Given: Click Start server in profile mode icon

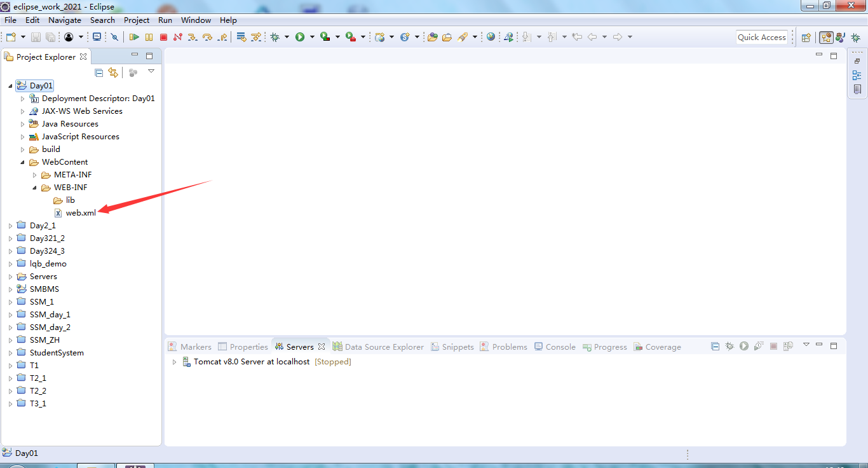Looking at the screenshot, I should tap(759, 347).
